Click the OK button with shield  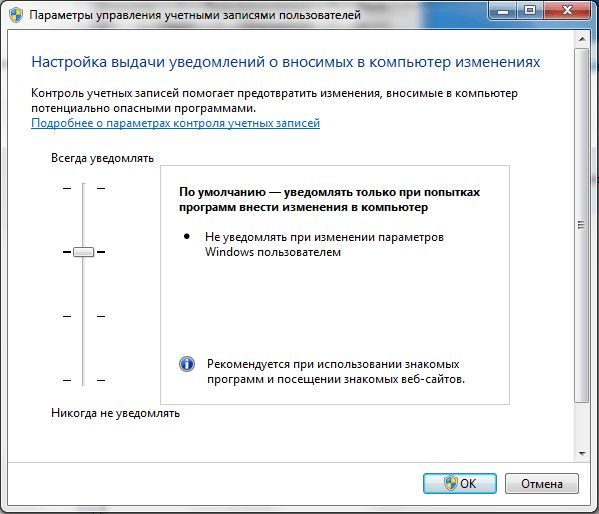pyautogui.click(x=460, y=483)
